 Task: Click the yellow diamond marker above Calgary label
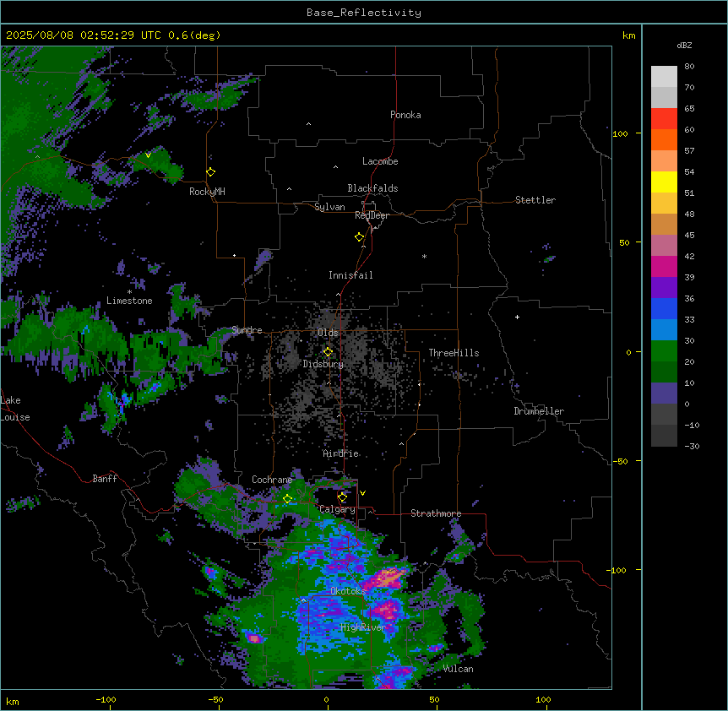(x=342, y=497)
